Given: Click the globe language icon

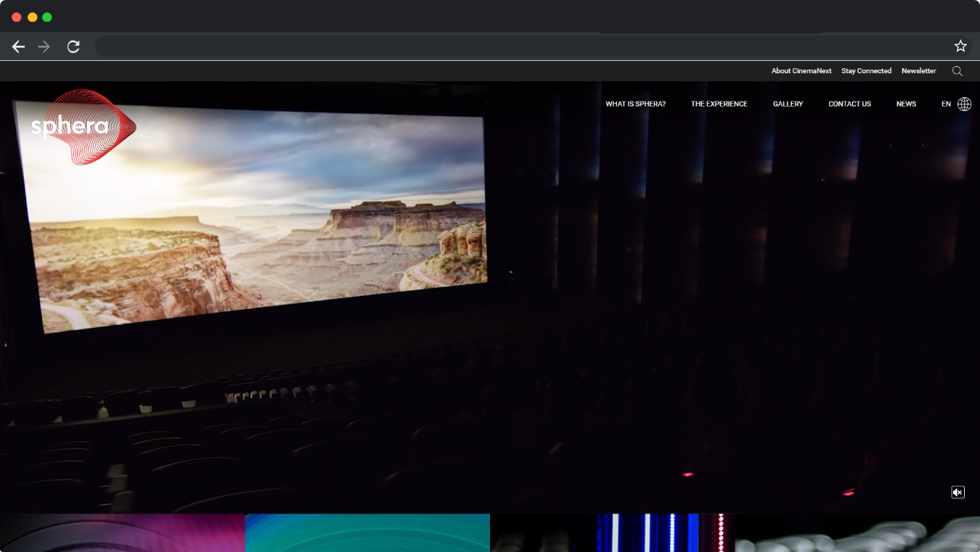Looking at the screenshot, I should click(x=964, y=104).
